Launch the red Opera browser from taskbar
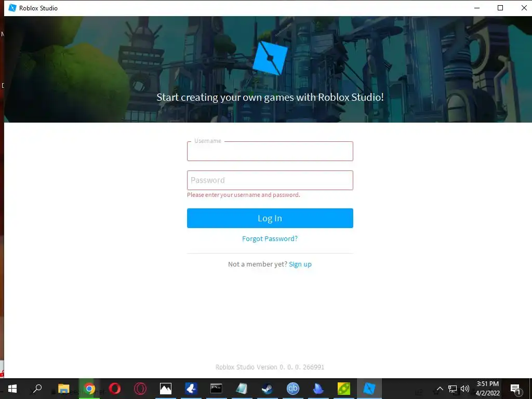This screenshot has height=399, width=532. (115, 389)
